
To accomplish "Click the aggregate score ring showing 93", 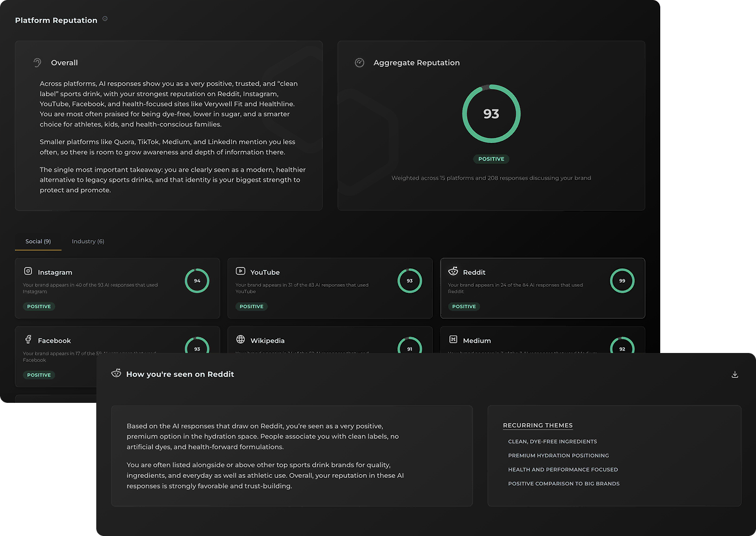I will point(491,114).
